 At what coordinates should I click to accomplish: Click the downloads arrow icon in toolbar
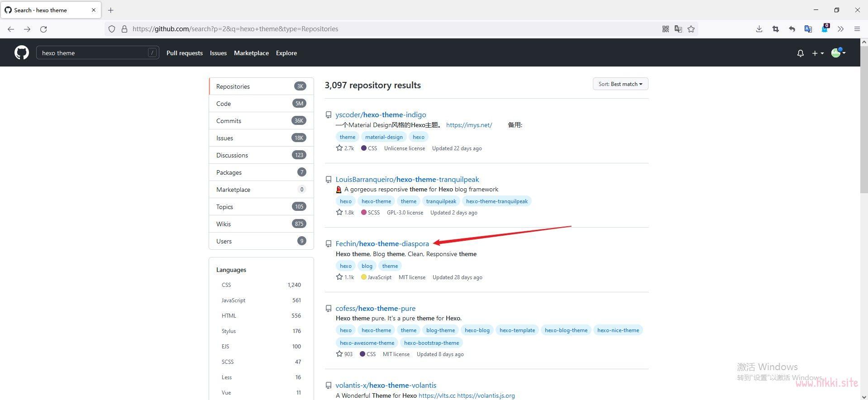tap(759, 29)
